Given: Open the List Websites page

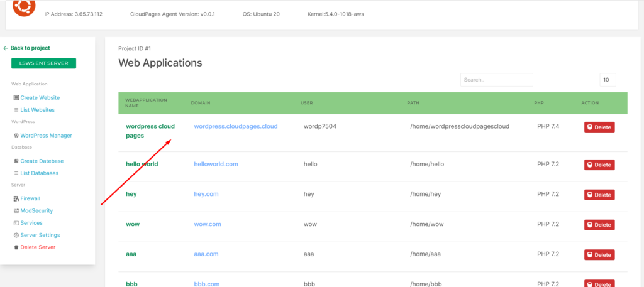Looking at the screenshot, I should (x=37, y=110).
